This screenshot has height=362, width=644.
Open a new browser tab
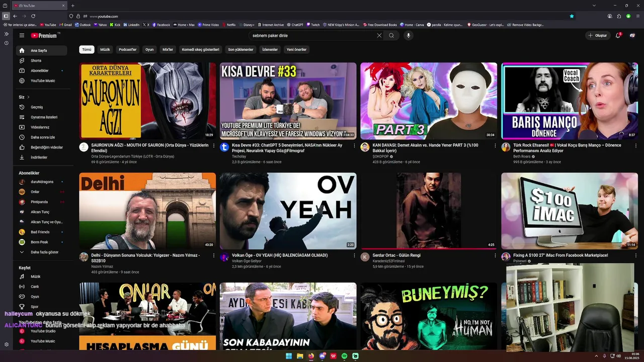click(72, 6)
